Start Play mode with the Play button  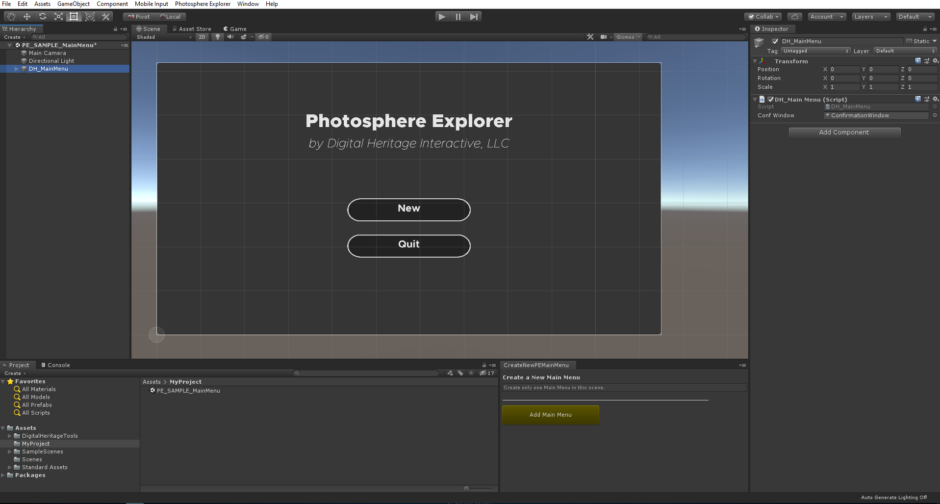[442, 17]
